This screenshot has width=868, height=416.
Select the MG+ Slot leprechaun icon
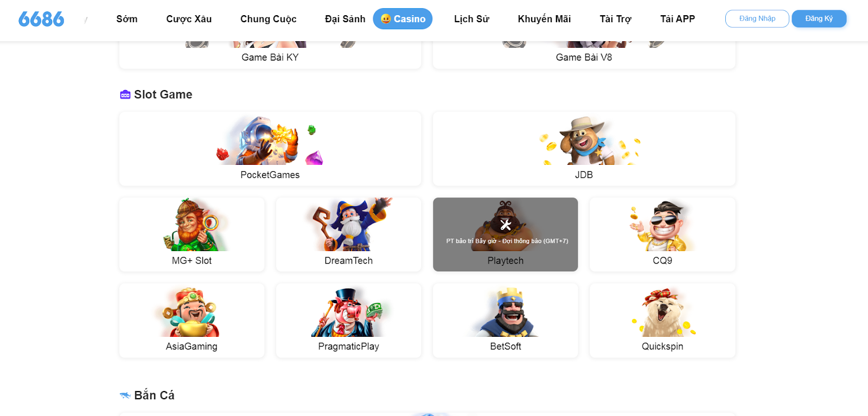pos(192,225)
